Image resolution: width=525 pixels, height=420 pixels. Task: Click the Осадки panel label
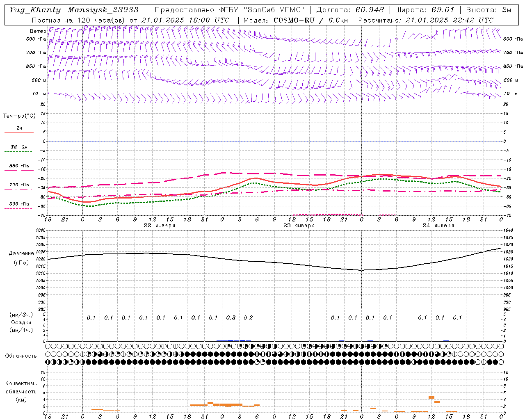tap(21, 322)
